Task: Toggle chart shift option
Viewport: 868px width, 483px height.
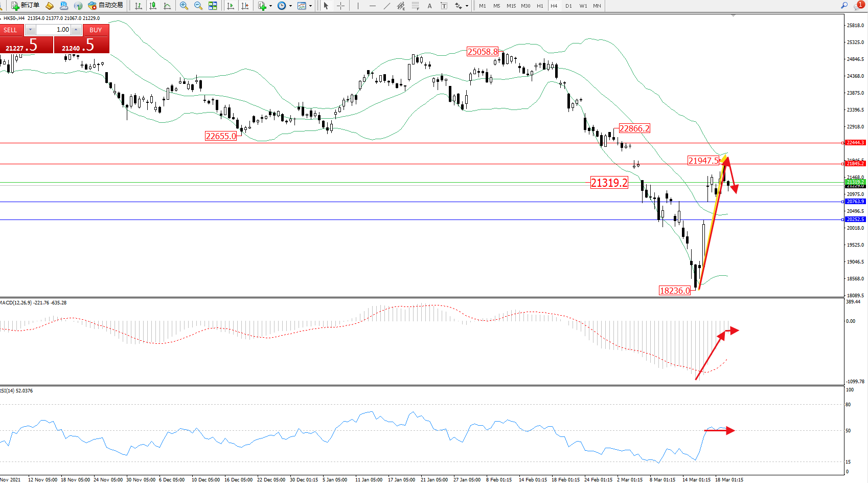Action: point(245,6)
